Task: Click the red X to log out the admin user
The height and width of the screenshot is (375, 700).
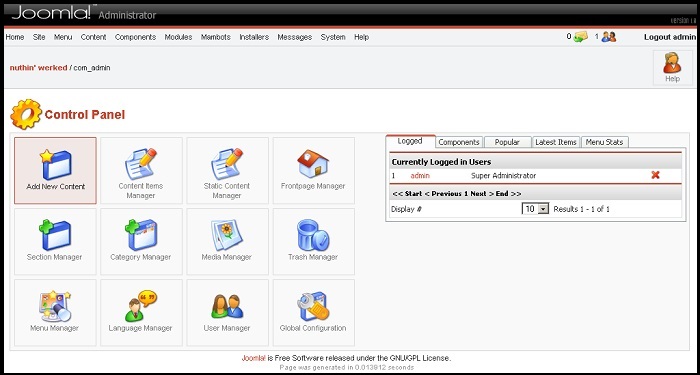Action: click(x=655, y=175)
